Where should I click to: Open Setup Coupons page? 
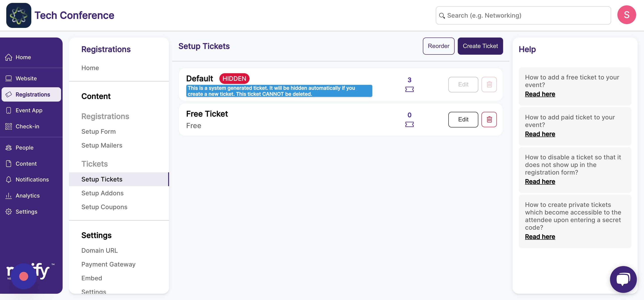104,207
